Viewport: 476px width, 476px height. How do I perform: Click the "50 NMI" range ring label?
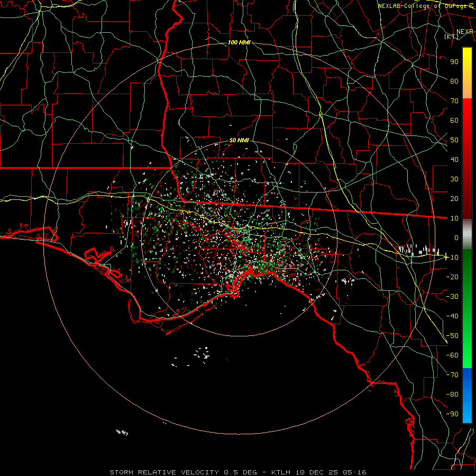[x=239, y=140]
